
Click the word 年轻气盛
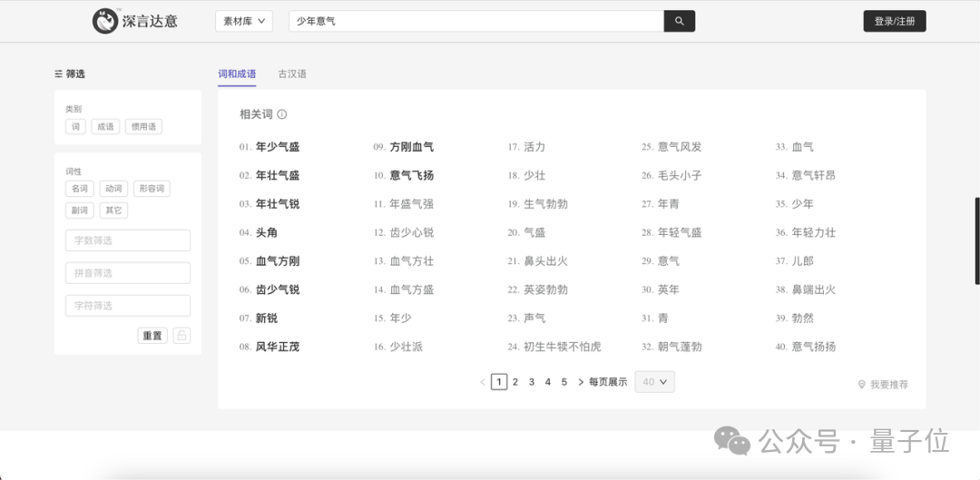(x=680, y=232)
